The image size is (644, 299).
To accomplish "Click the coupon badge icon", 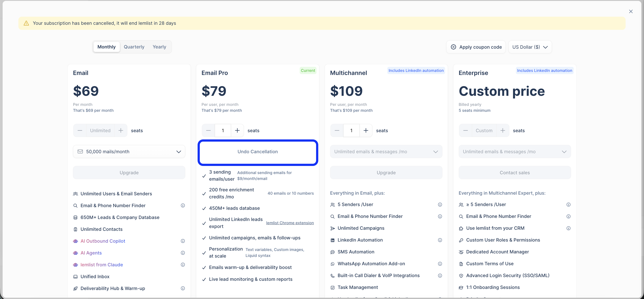I will click(453, 47).
